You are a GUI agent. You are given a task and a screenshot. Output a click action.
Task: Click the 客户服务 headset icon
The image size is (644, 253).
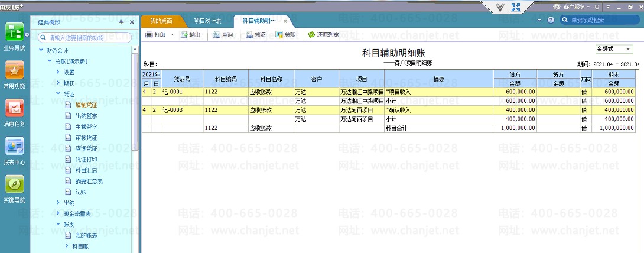pyautogui.click(x=557, y=7)
